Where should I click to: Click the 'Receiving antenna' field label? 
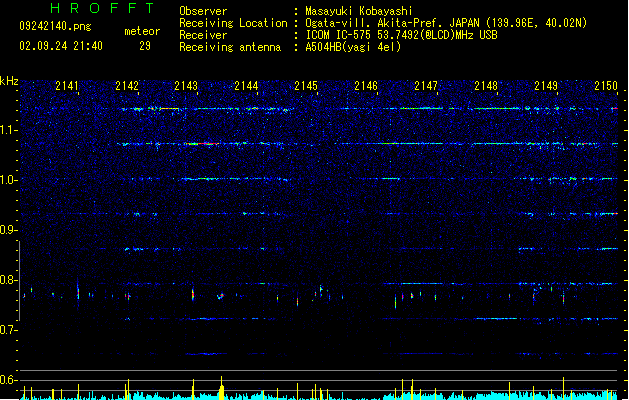(x=230, y=47)
